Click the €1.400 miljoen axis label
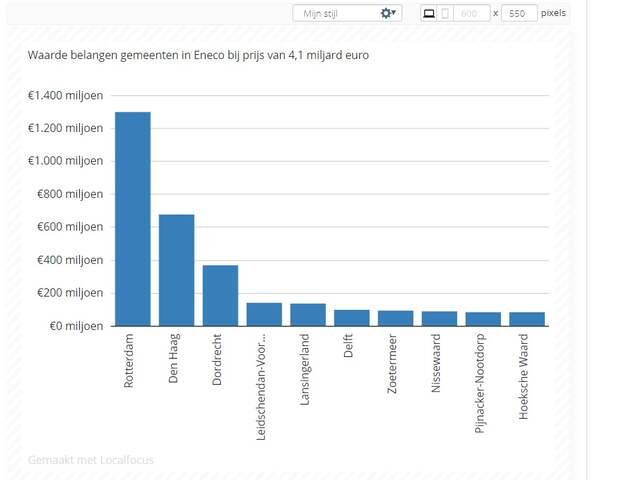Image resolution: width=640 pixels, height=480 pixels. [65, 96]
